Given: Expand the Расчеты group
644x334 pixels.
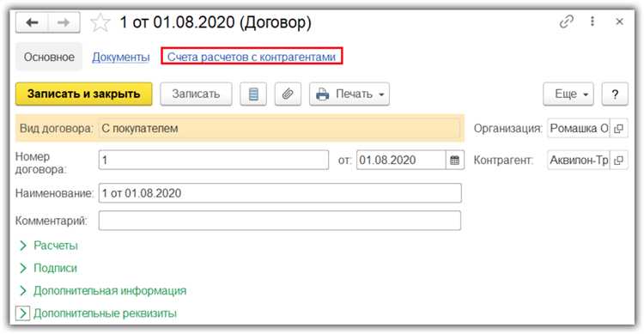Looking at the screenshot, I should (x=48, y=246).
